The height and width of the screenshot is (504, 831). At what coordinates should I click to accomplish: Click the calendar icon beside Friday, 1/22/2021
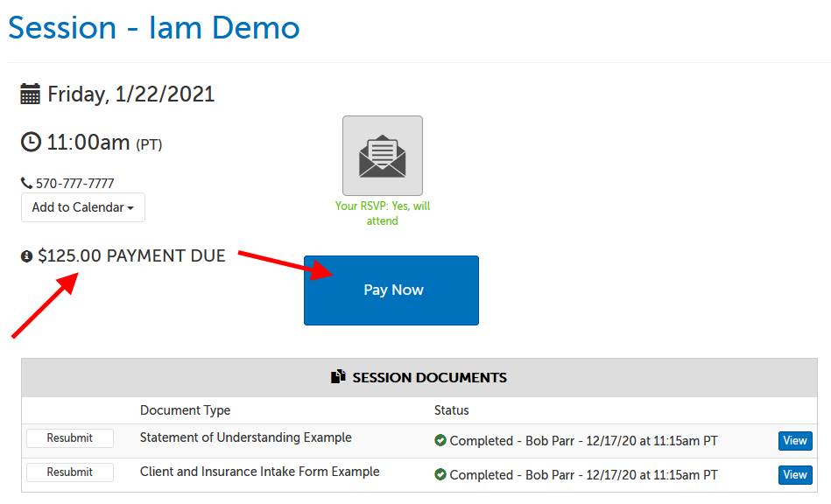tap(29, 94)
